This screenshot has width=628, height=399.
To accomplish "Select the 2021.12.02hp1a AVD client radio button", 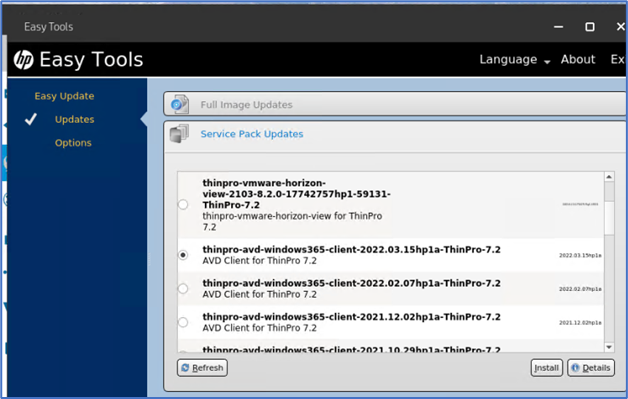I will [183, 322].
